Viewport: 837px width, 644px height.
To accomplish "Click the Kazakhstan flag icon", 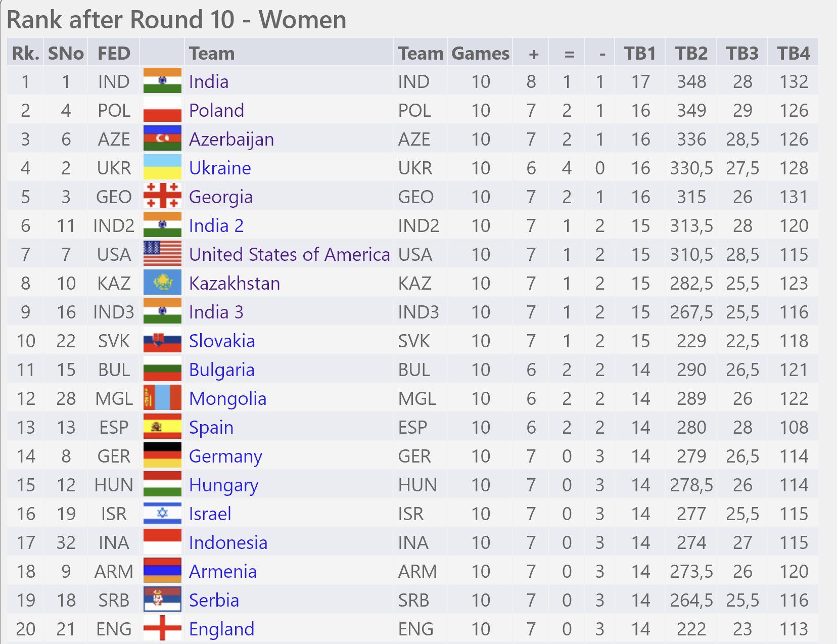I will [162, 283].
